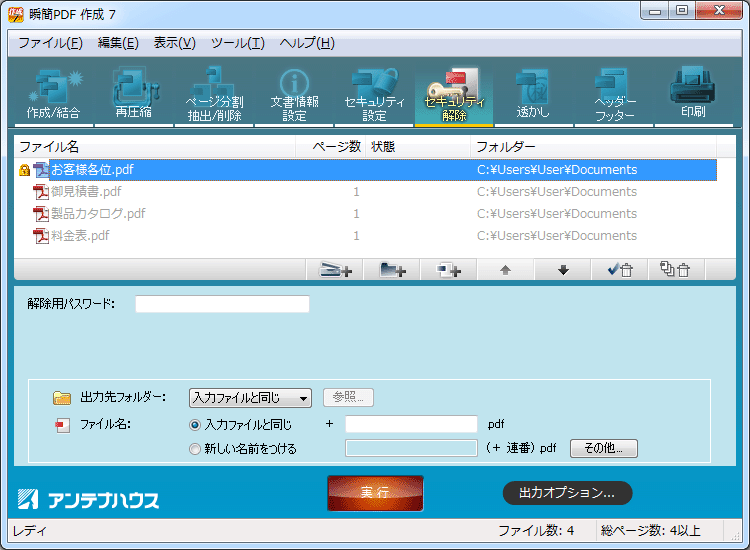Image resolution: width=750 pixels, height=550 pixels.
Task: Open ページ分割 抽出/削除 page split tool
Action: (x=214, y=95)
